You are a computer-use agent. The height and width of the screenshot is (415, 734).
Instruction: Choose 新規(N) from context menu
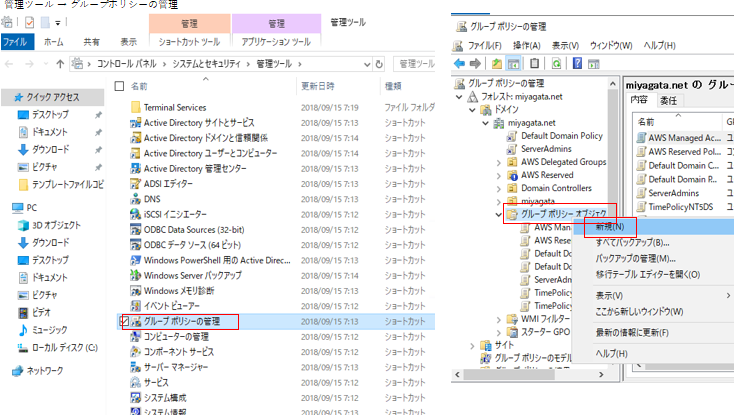click(610, 227)
